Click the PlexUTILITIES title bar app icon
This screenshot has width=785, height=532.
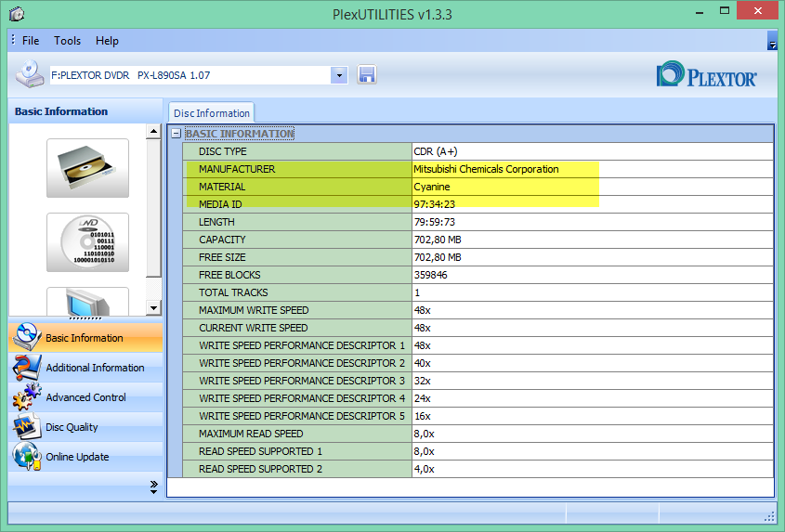pos(17,14)
